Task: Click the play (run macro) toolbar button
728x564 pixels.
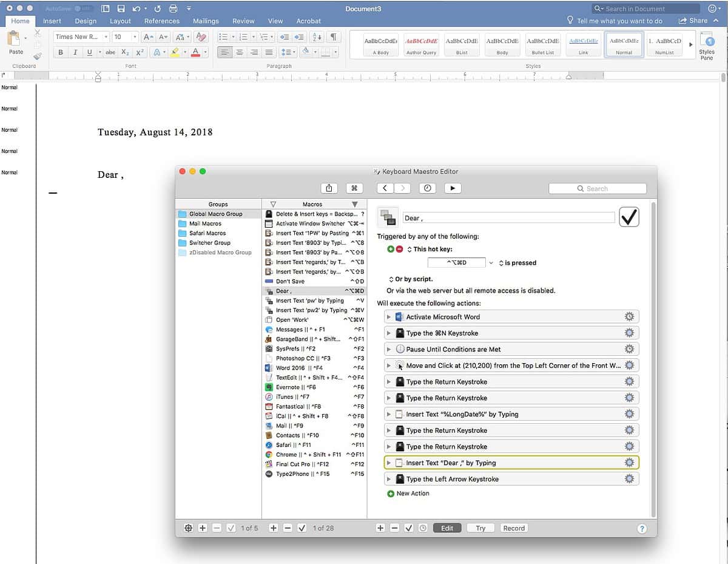Action: point(453,188)
